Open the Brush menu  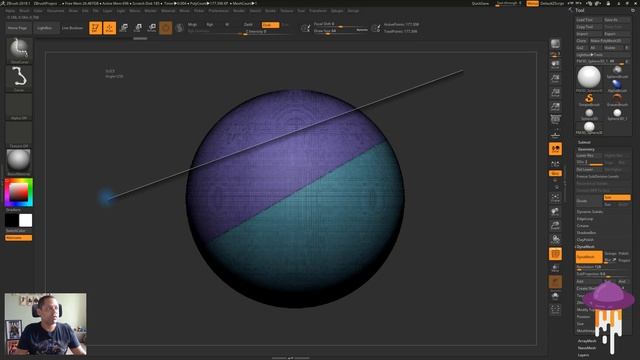[x=24, y=11]
